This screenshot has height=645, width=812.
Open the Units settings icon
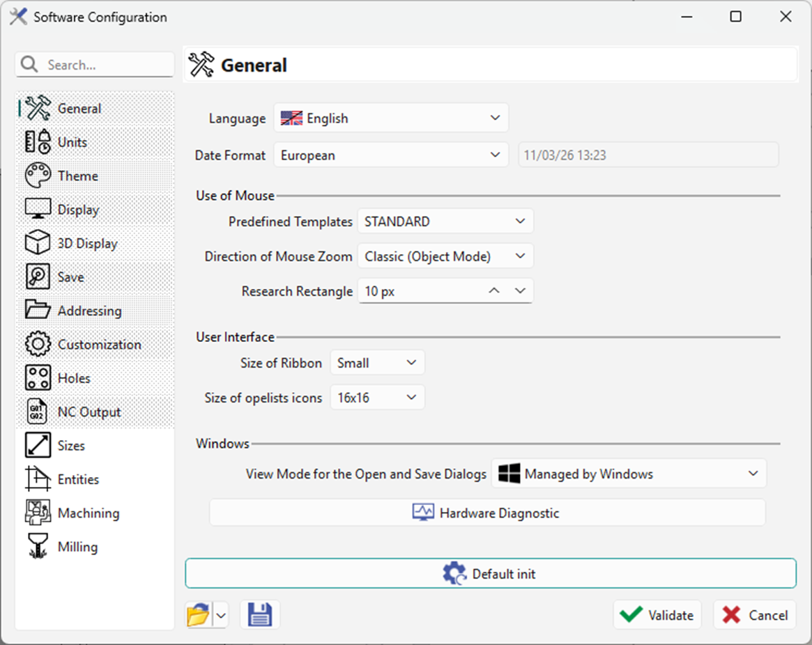[x=38, y=142]
